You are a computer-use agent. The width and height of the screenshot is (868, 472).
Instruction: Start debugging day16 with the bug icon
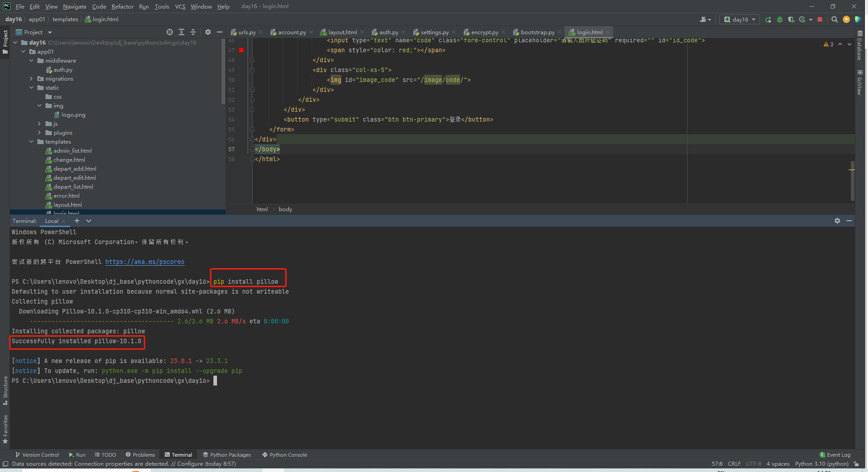(x=780, y=19)
